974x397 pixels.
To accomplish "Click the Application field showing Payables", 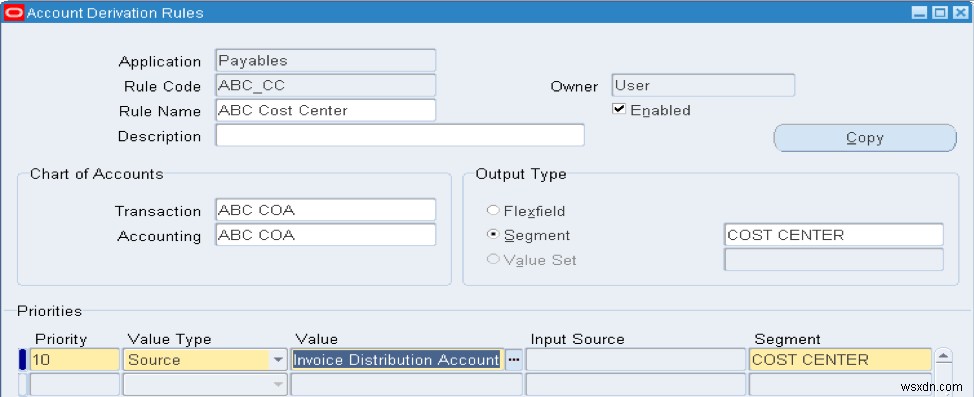I will [x=325, y=61].
